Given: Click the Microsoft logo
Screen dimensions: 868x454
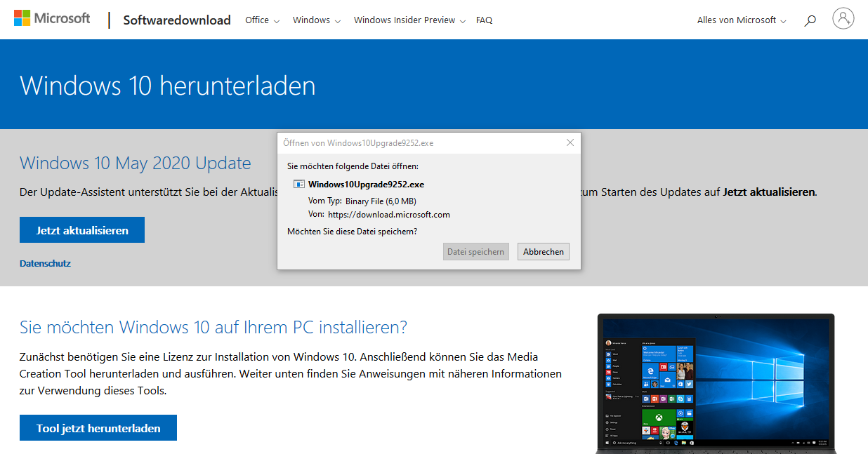Looking at the screenshot, I should [x=52, y=19].
